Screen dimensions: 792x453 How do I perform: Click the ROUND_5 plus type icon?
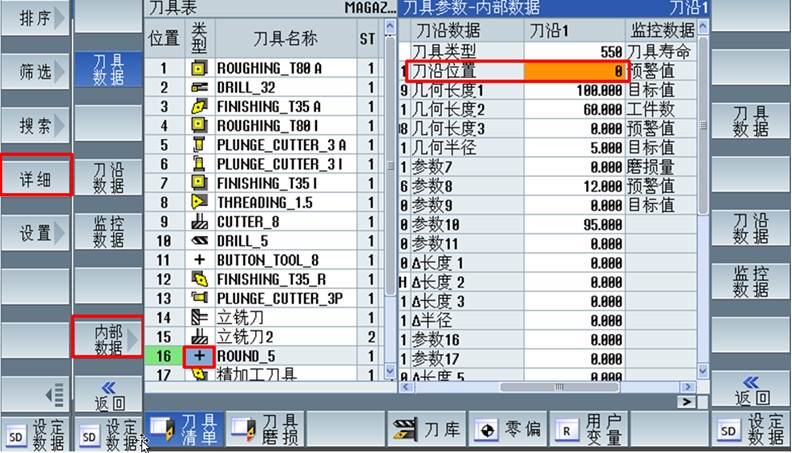(x=200, y=356)
